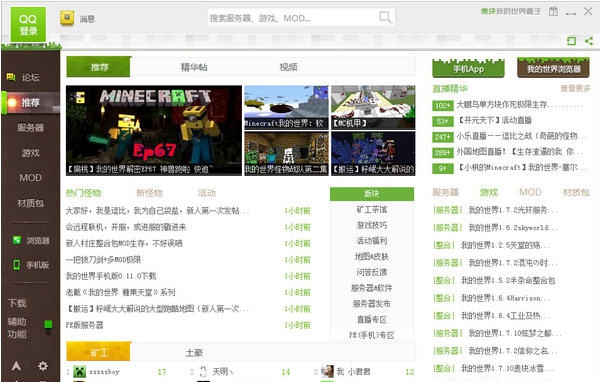
Task: Click 查看更多 next to 直播精华
Action: point(576,88)
